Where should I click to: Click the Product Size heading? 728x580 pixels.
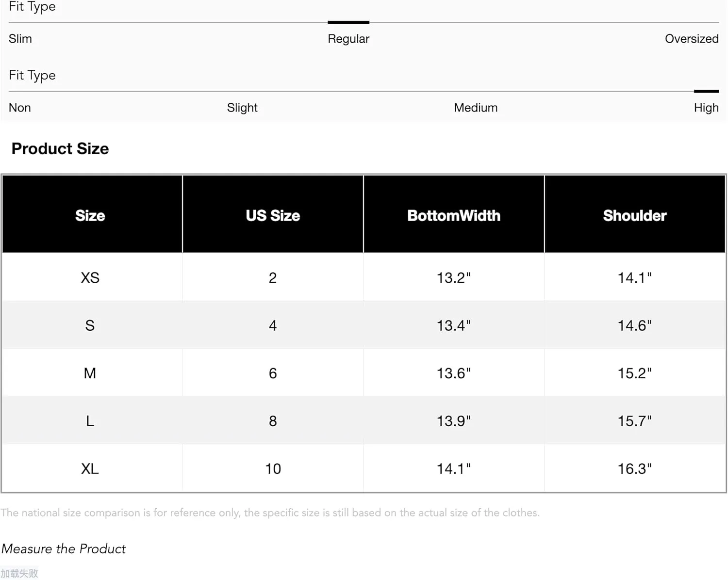pos(60,148)
